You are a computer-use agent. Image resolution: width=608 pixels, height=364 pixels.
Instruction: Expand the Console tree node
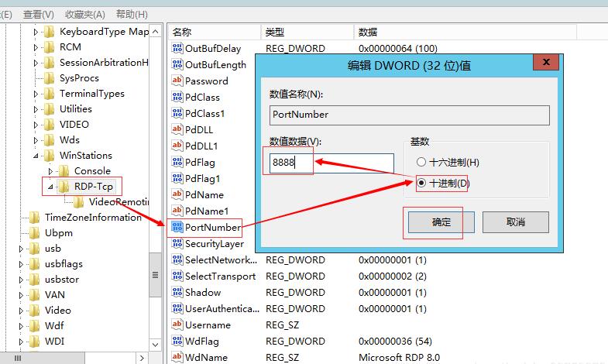[x=50, y=171]
